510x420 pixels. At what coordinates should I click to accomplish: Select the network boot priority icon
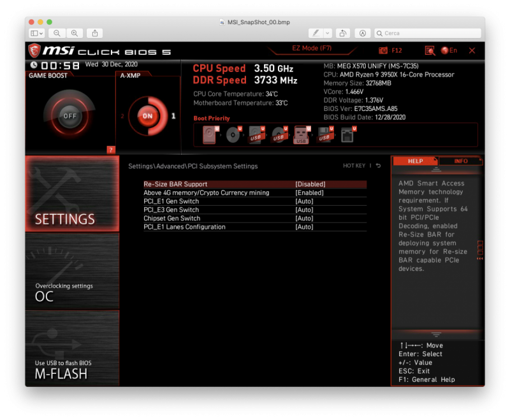[x=348, y=134]
